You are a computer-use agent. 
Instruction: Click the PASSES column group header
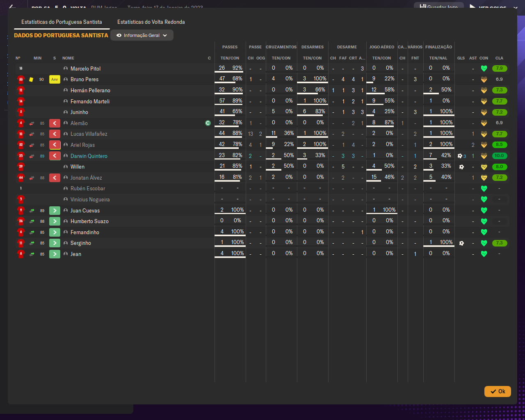(x=230, y=47)
